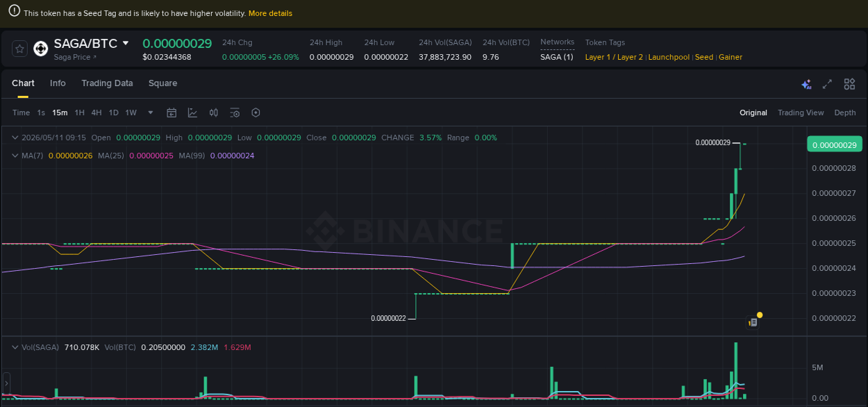
Task: Click the Vol(BTC) 0.20500000 value
Action: pos(163,347)
